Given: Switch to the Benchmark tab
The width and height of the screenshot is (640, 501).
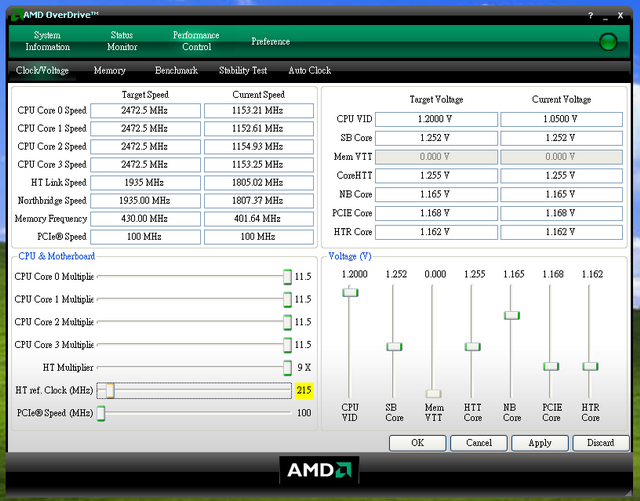Looking at the screenshot, I should coord(176,71).
